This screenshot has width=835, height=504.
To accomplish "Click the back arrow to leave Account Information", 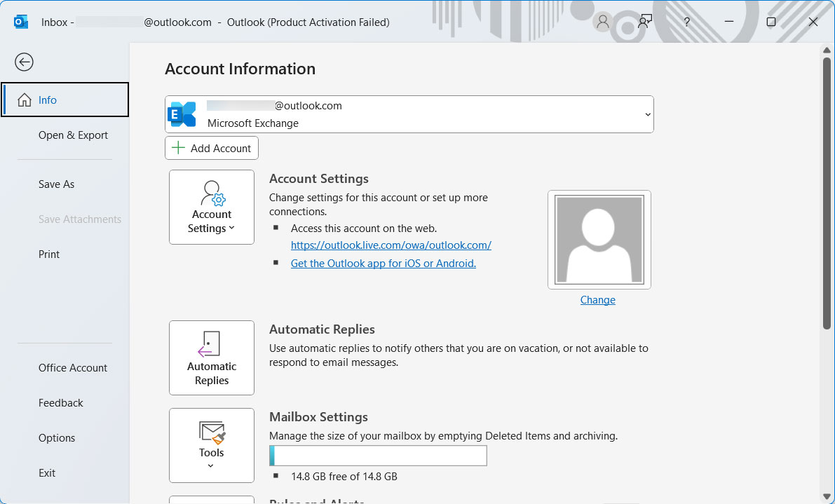I will click(24, 62).
